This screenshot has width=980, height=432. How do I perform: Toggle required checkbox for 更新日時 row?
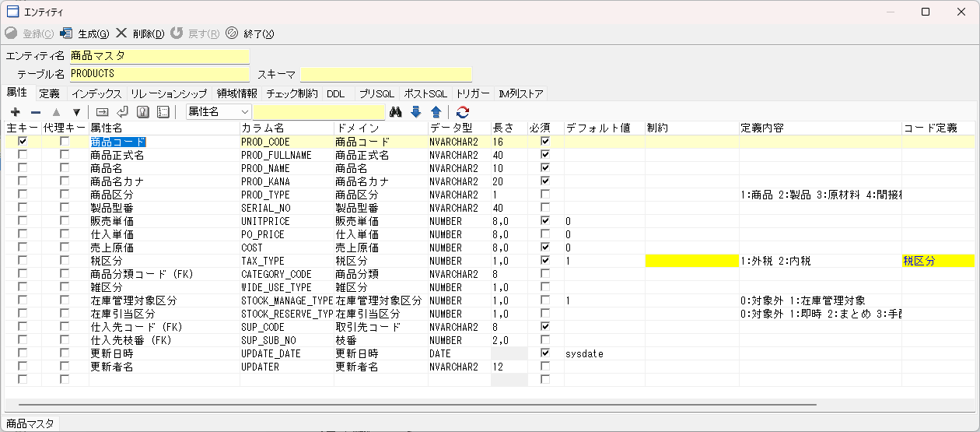545,353
